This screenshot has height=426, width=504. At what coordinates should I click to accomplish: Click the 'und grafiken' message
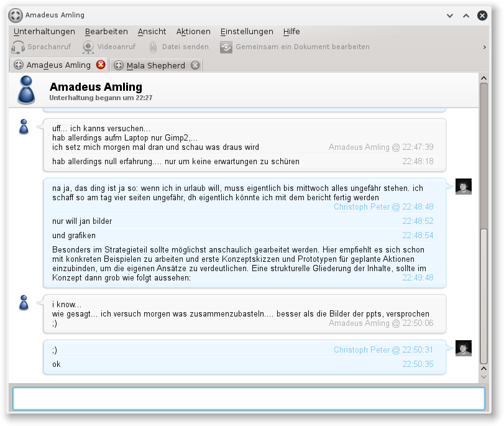[74, 235]
